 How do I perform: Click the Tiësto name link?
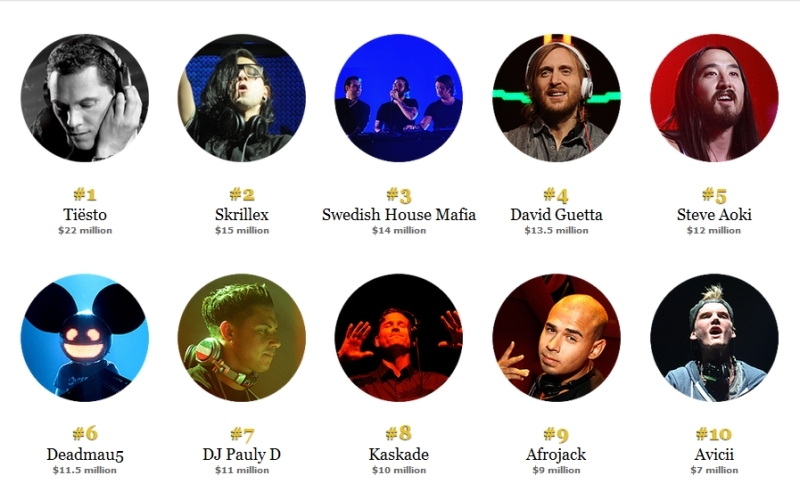pos(85,214)
